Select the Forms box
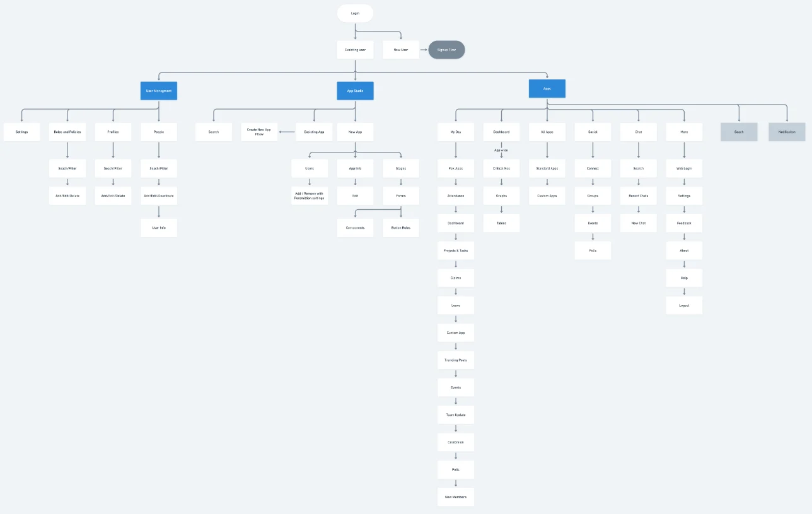Screen dimensions: 812x514 [401, 196]
